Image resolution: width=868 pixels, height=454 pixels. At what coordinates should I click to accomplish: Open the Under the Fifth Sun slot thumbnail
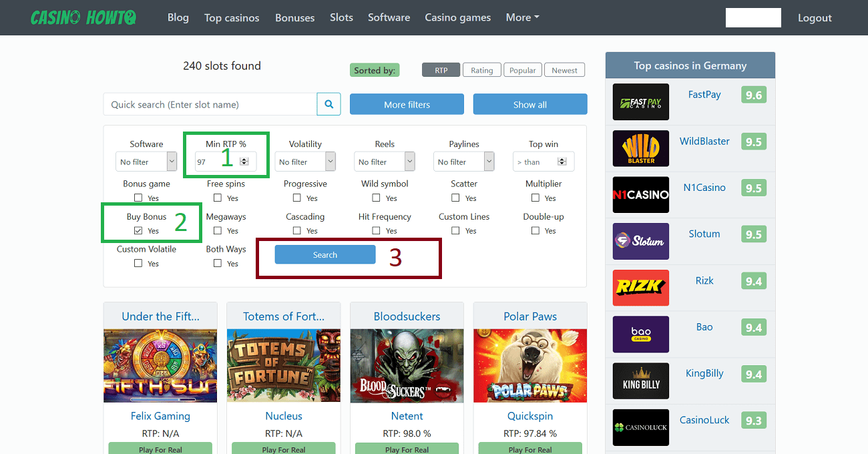pyautogui.click(x=160, y=366)
